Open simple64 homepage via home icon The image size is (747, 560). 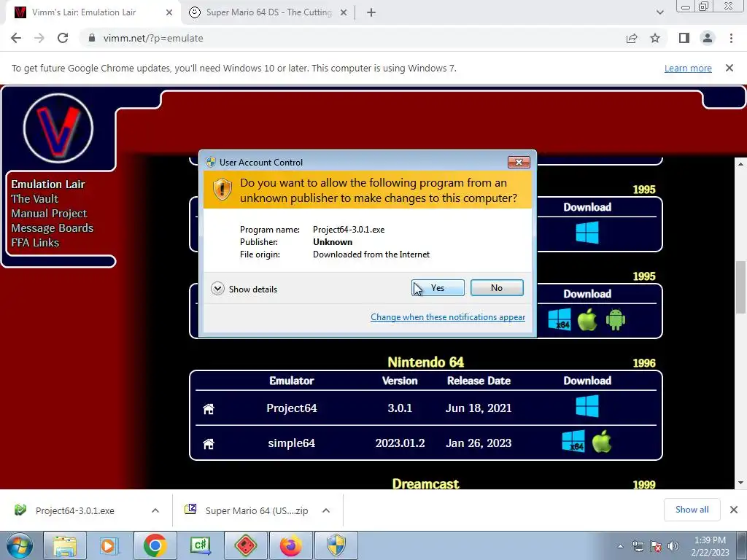209,444
